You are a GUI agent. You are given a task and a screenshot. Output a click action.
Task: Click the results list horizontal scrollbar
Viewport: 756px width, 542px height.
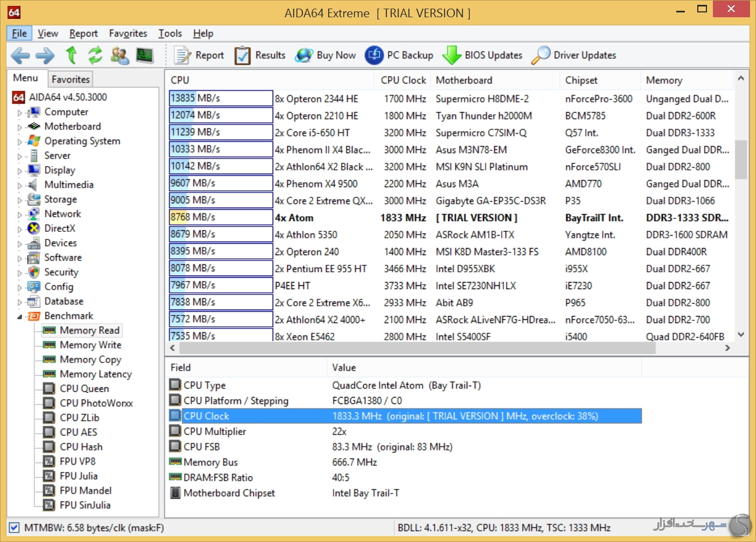pos(417,348)
